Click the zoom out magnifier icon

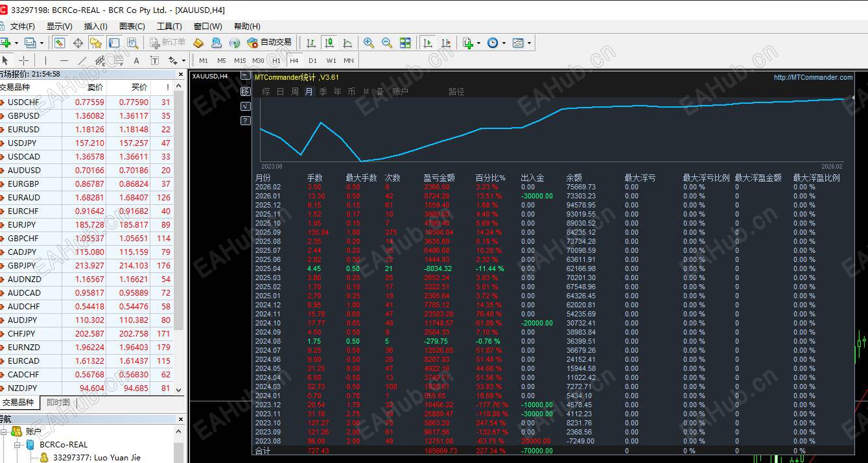coord(387,43)
